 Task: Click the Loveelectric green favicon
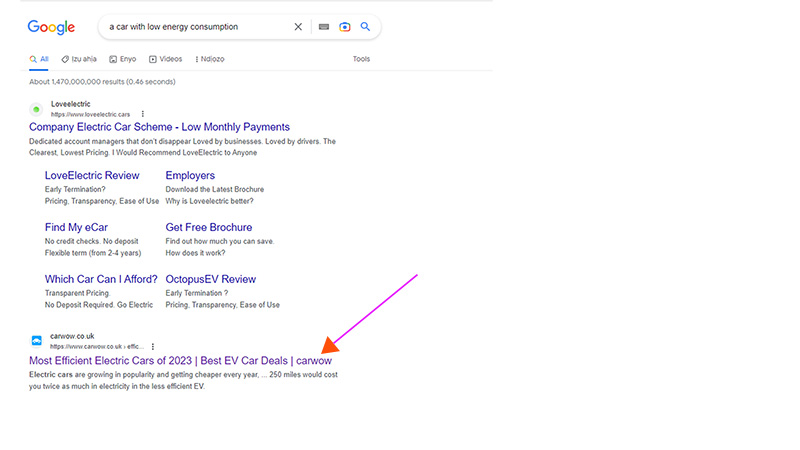(x=36, y=109)
